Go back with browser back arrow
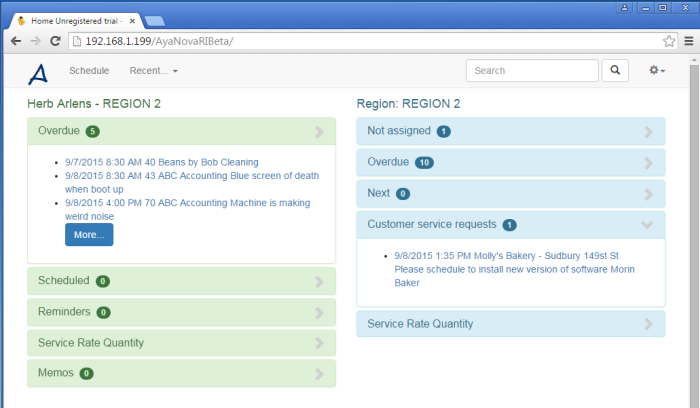 click(x=16, y=41)
